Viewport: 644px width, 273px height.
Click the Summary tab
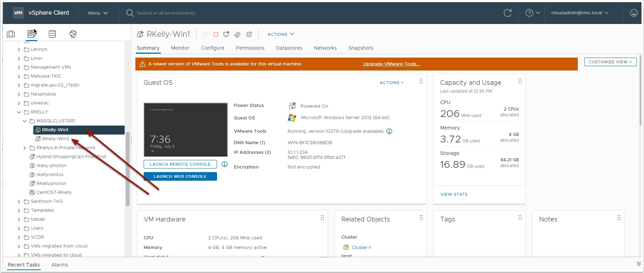pyautogui.click(x=148, y=48)
